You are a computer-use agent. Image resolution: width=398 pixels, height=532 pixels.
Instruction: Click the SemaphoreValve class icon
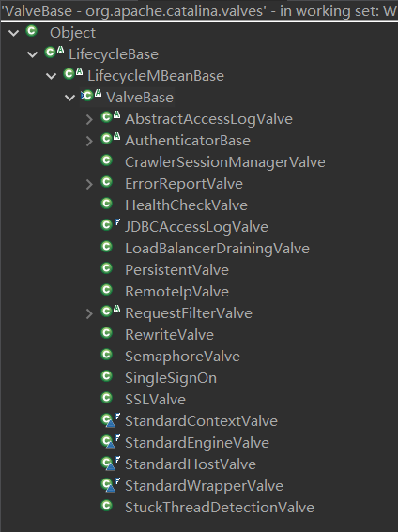coord(107,355)
